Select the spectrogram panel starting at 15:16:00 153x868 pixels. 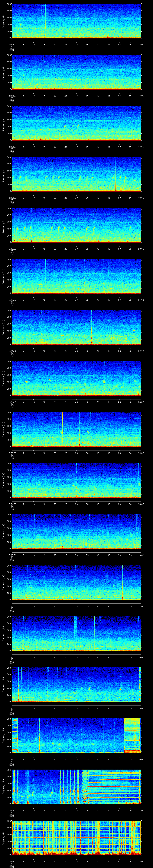tap(77, 72)
